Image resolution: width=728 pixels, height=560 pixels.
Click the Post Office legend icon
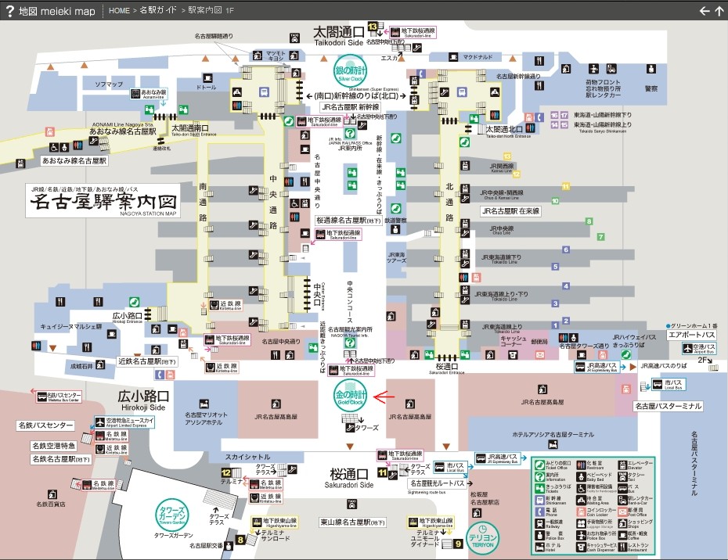click(x=622, y=512)
